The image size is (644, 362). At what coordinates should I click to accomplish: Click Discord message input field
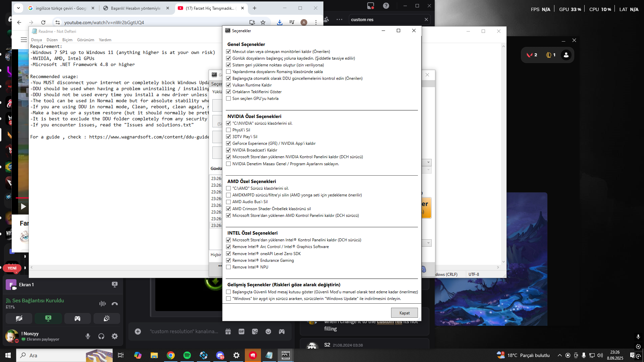[x=184, y=331]
